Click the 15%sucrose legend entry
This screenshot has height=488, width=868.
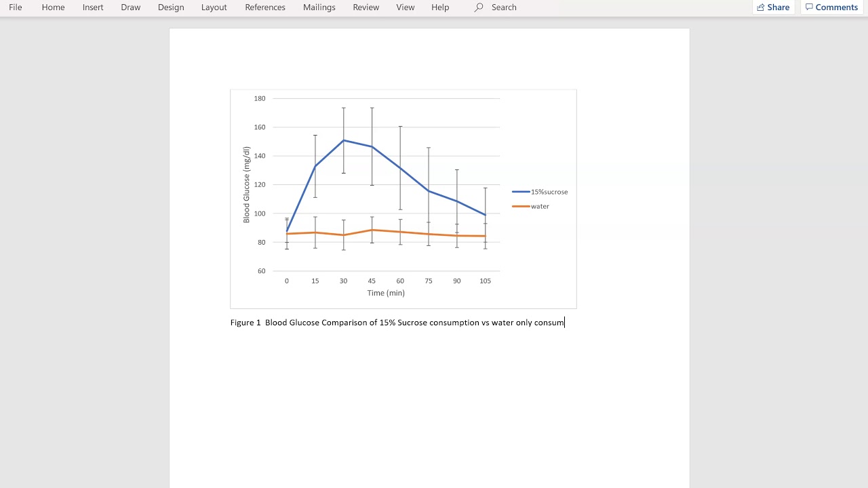[x=540, y=192]
